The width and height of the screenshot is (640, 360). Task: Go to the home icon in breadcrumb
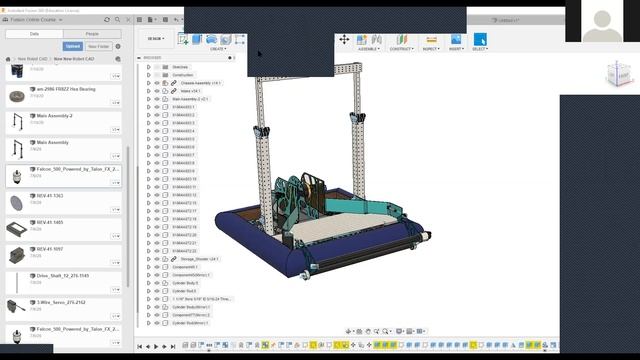coord(8,59)
